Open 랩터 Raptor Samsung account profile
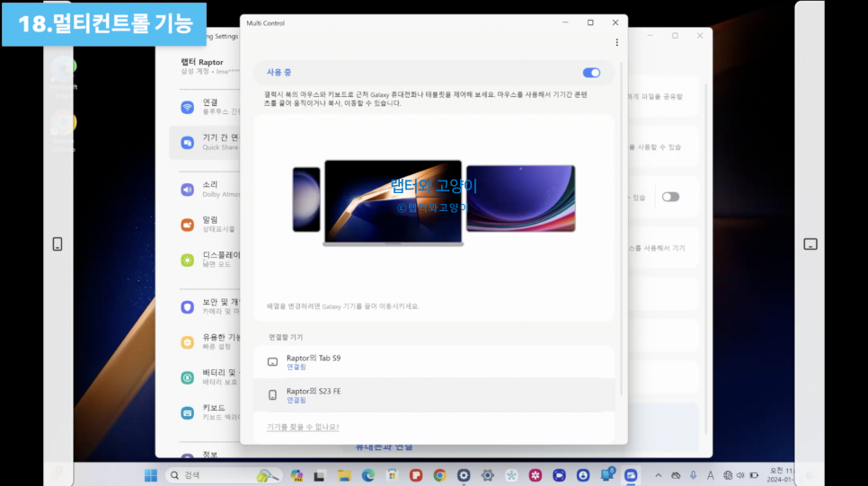 (x=209, y=66)
